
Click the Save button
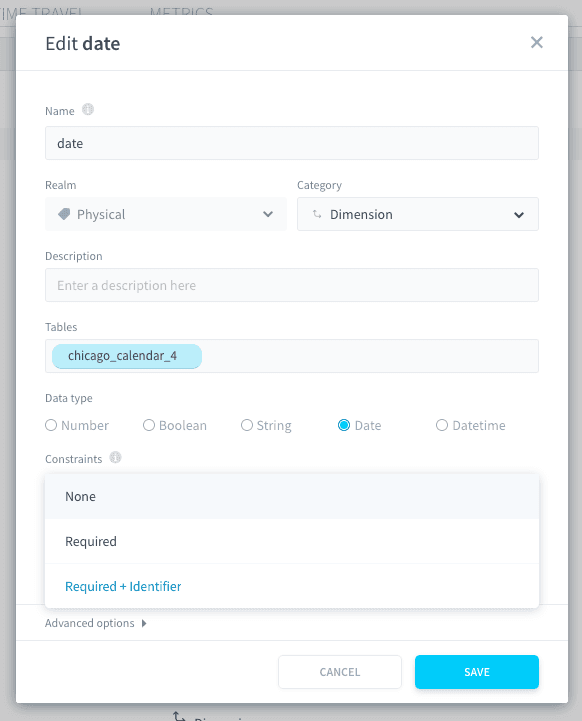pos(477,672)
